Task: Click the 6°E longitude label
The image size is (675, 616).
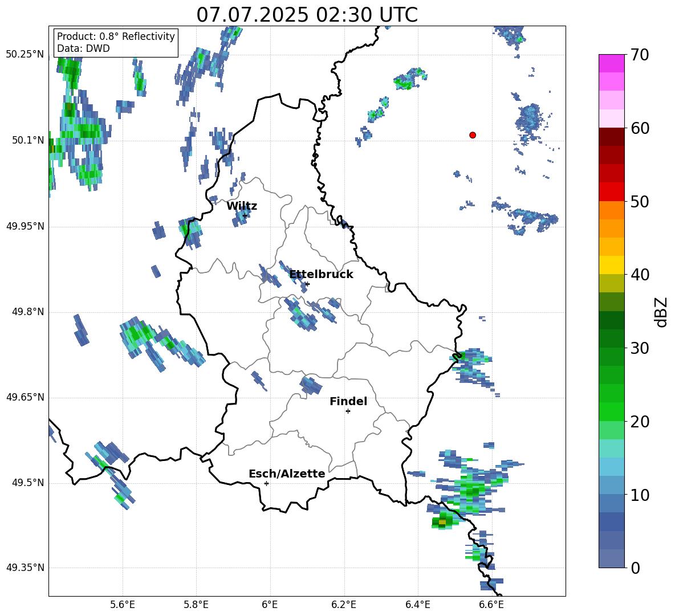Action: [x=270, y=605]
